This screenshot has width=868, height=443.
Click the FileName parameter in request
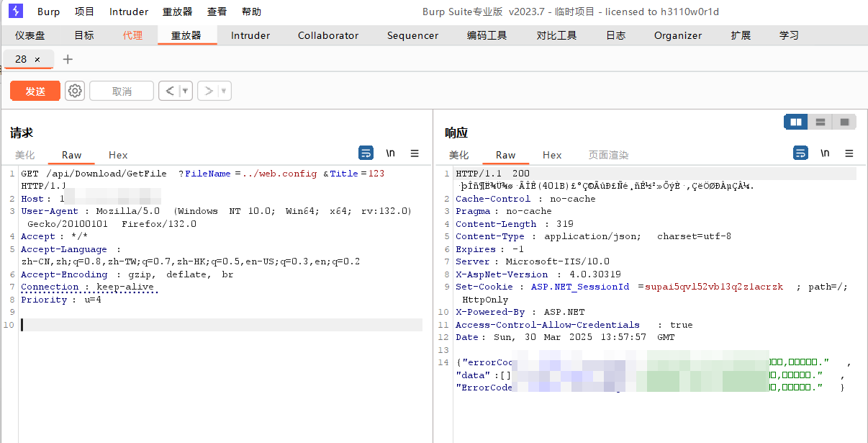pyautogui.click(x=208, y=174)
